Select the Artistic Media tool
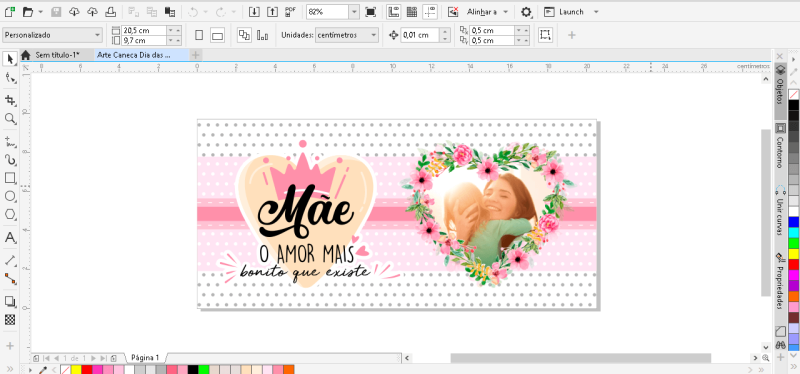800x374 pixels. pos(10,160)
